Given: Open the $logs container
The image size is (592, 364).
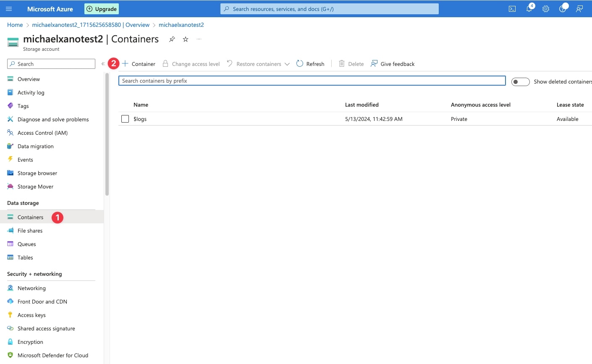Looking at the screenshot, I should (x=140, y=119).
